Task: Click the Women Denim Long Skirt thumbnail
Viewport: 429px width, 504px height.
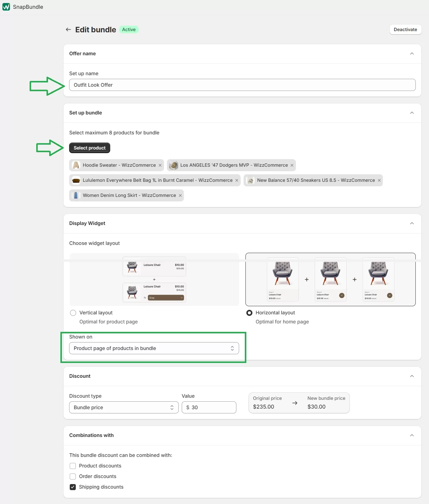Action: [76, 195]
